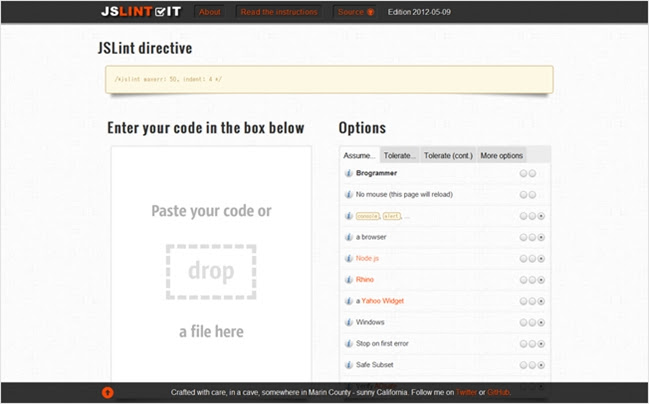Click the Edition 2012-05-09 text
649x404 pixels.
[x=419, y=12]
